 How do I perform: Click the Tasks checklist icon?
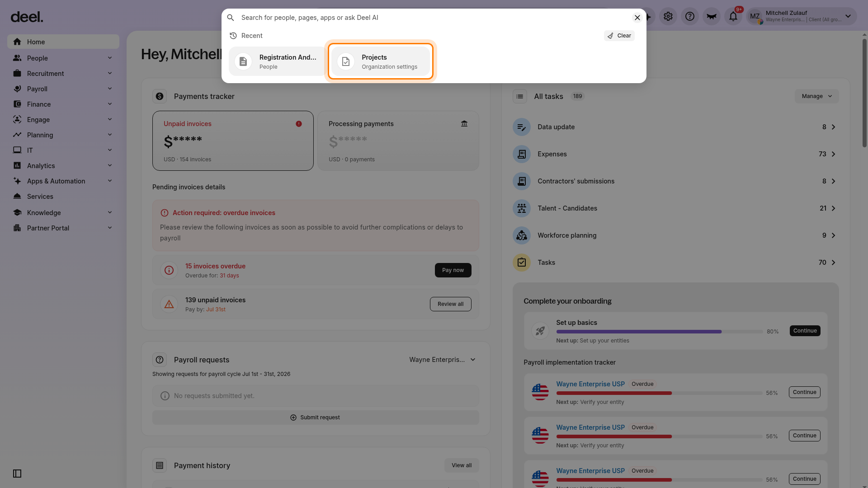pos(522,263)
